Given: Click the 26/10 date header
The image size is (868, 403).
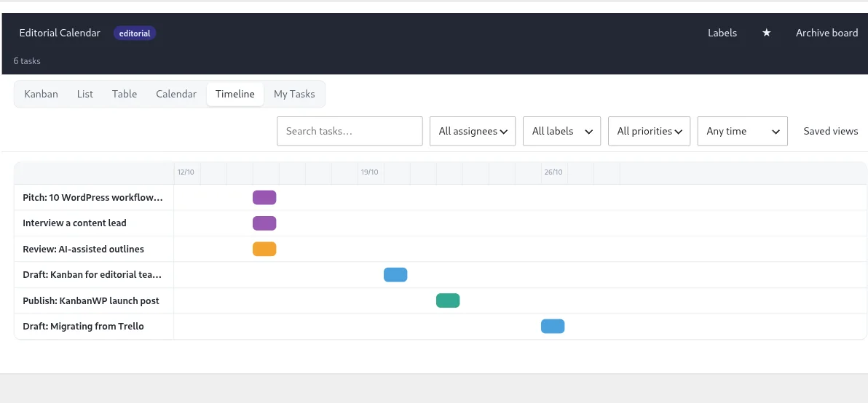Looking at the screenshot, I should [553, 172].
